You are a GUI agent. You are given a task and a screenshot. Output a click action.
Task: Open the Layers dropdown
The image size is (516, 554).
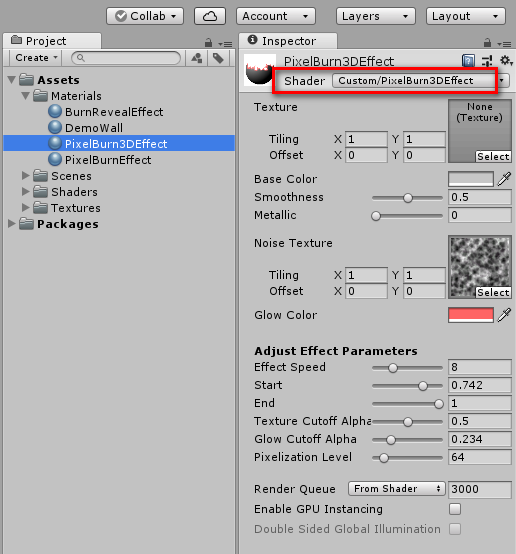pos(375,16)
